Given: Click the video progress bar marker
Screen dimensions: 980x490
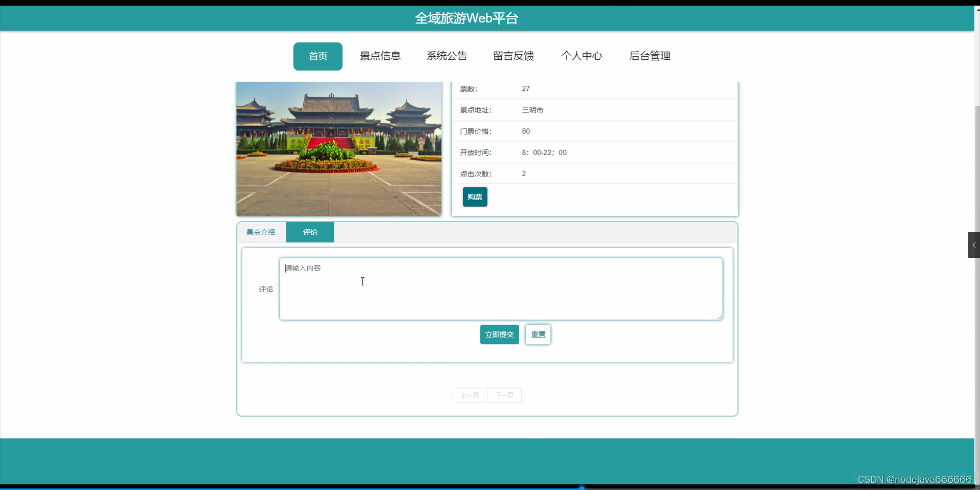Looking at the screenshot, I should (581, 488).
